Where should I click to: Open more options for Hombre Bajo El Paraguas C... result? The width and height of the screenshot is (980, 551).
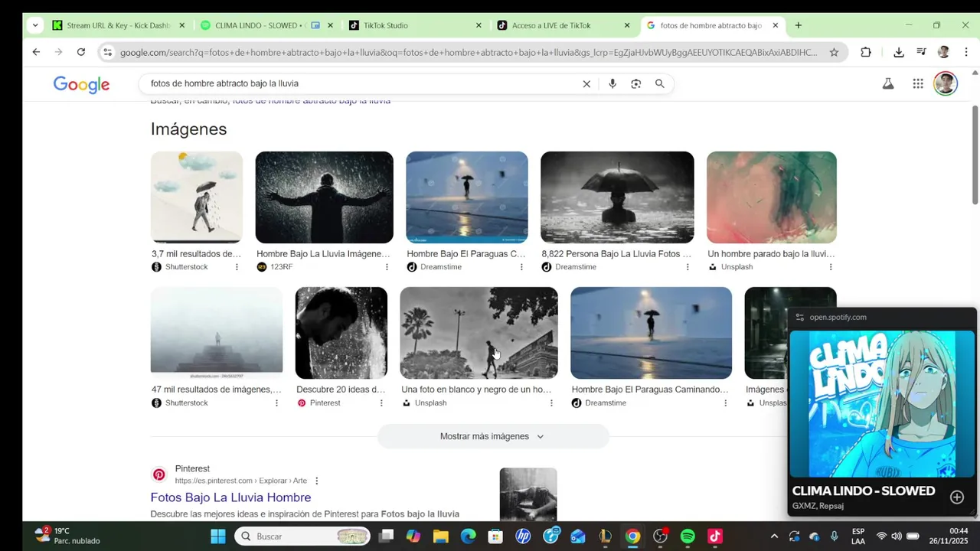pyautogui.click(x=521, y=267)
